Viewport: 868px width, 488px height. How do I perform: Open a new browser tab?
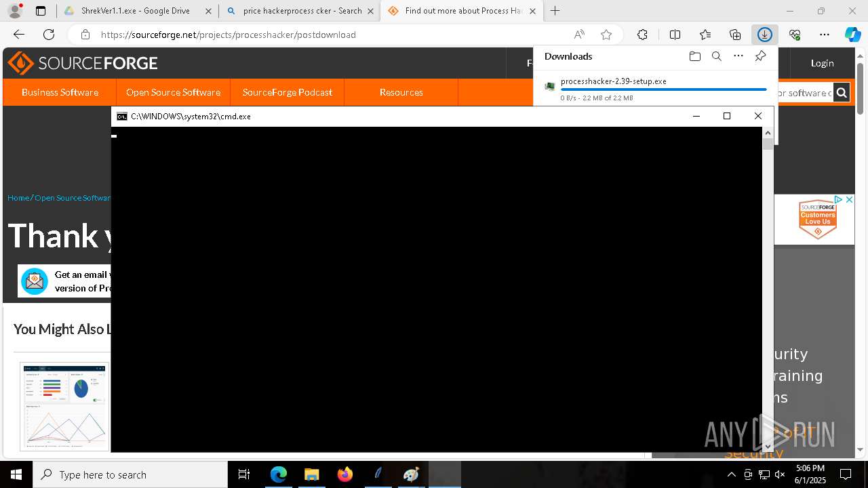pyautogui.click(x=555, y=11)
